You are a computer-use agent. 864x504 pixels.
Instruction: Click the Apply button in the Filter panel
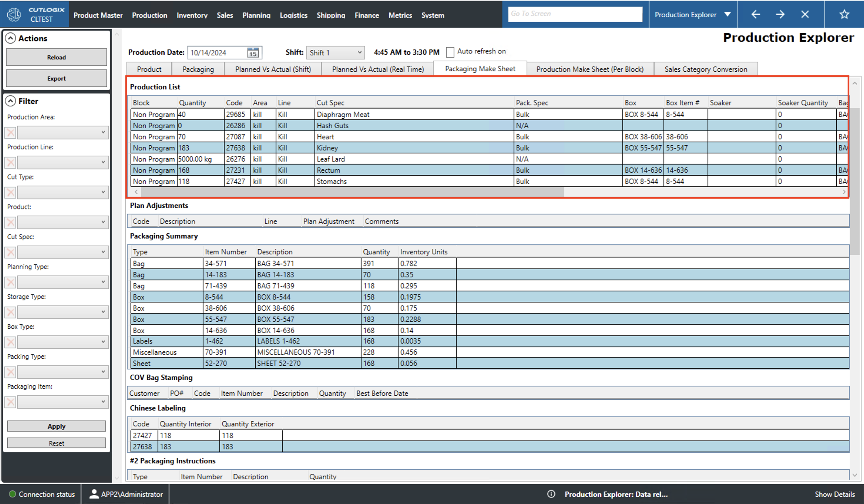tap(56, 426)
